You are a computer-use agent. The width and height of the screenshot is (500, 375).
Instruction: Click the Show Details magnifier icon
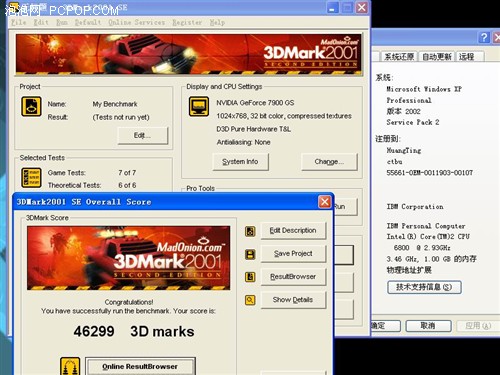250,300
